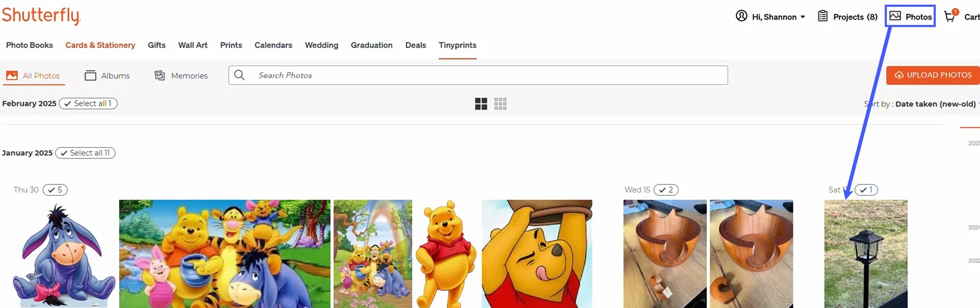Click the January 2025 heading
The height and width of the screenshot is (308, 980).
click(x=27, y=153)
